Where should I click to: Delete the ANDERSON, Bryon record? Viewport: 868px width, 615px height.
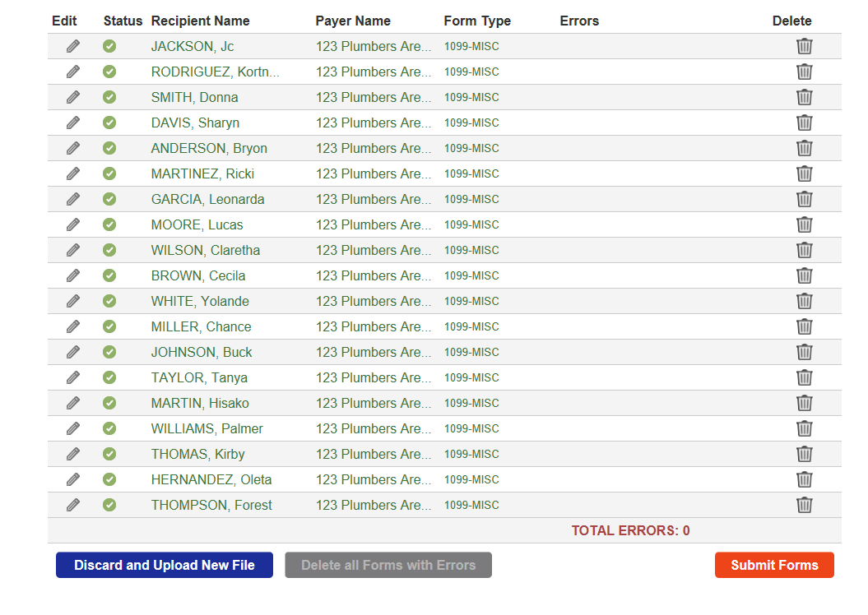(x=805, y=148)
